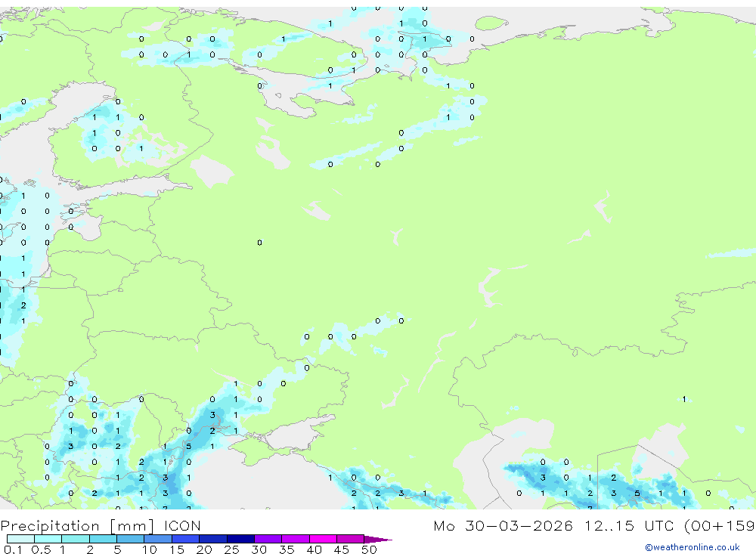Image resolution: width=756 pixels, height=554 pixels.
Task: Click the 1–2 mm legend swatch
Action: pyautogui.click(x=75, y=539)
